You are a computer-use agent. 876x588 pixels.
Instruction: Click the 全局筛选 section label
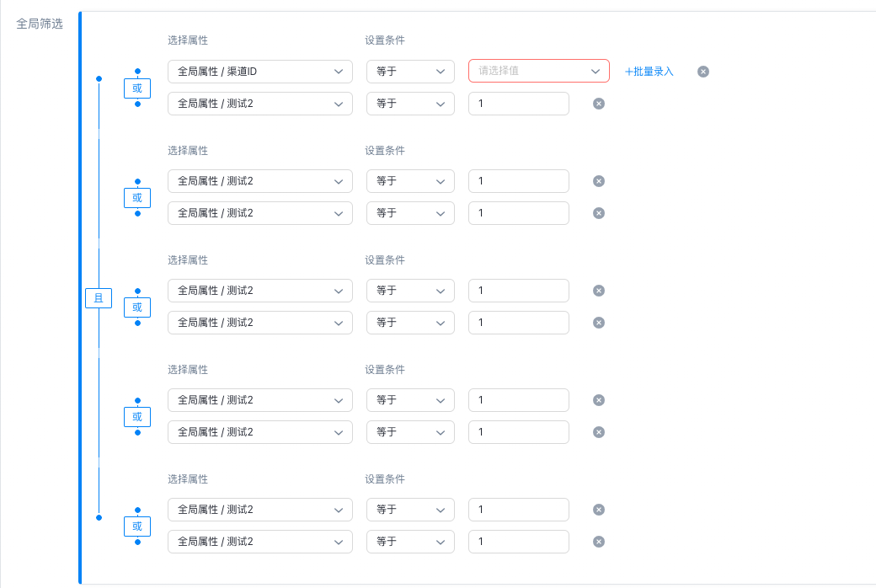pos(39,24)
